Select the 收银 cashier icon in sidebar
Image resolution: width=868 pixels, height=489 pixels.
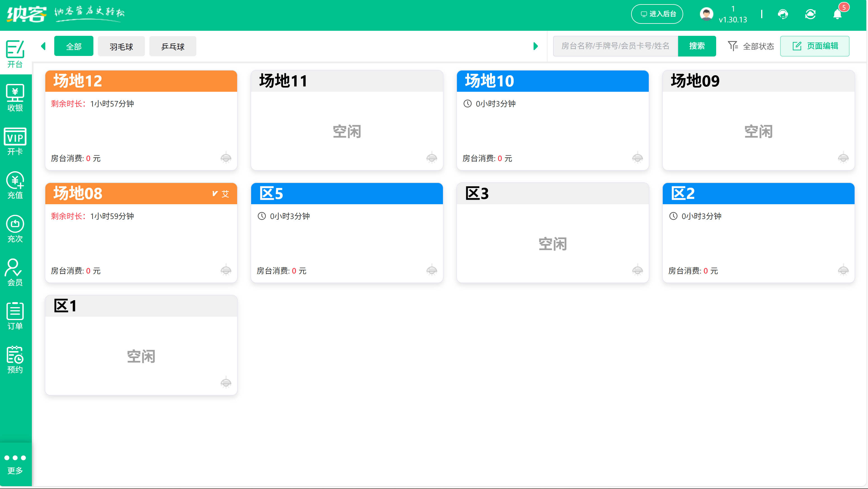pyautogui.click(x=15, y=98)
